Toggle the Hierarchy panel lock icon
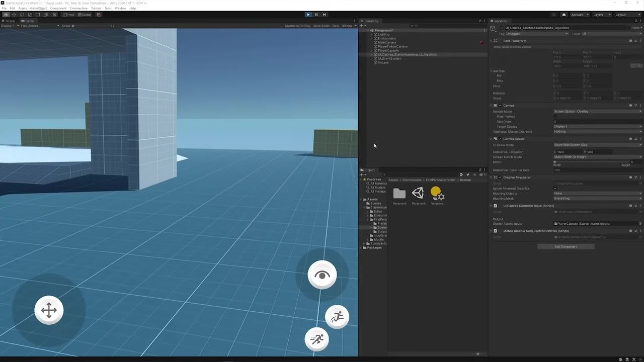The width and height of the screenshot is (644, 362). point(480,21)
